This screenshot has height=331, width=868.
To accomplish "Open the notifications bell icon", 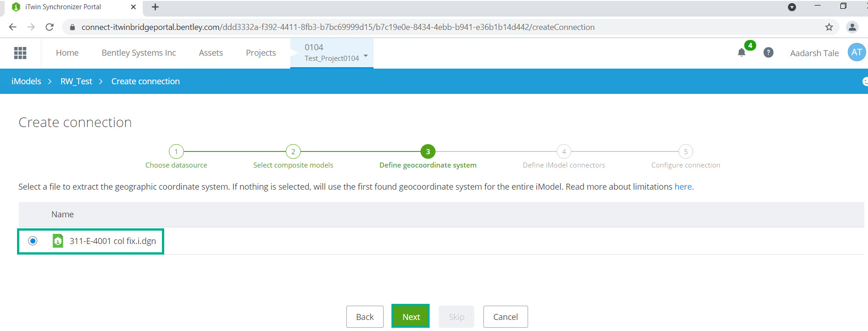I will click(x=742, y=52).
